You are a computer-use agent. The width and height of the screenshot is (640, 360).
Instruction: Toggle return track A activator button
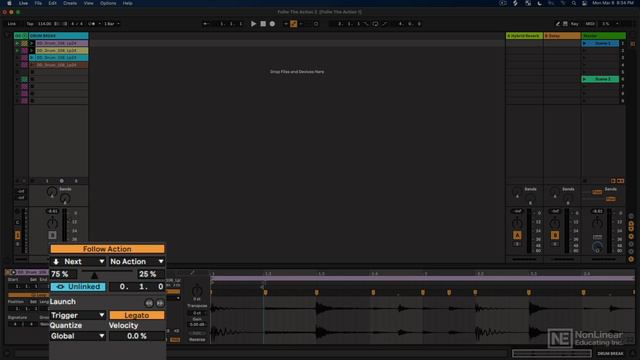tap(517, 235)
